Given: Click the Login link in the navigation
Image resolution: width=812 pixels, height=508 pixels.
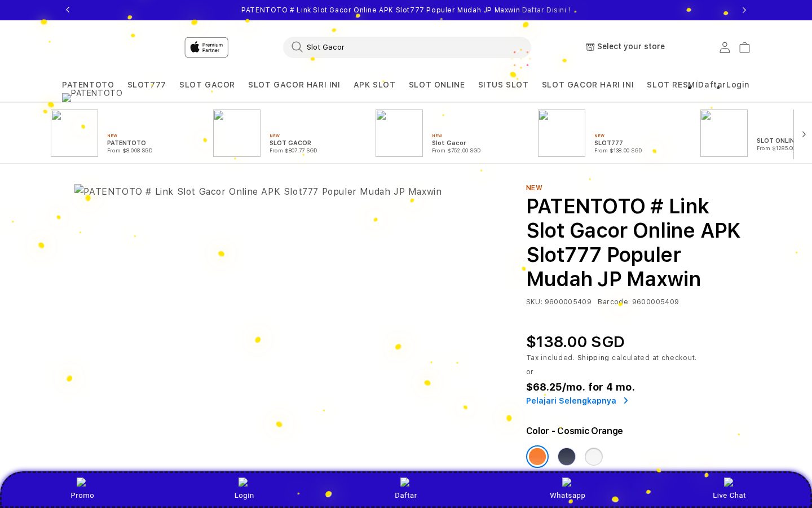Looking at the screenshot, I should tap(738, 85).
